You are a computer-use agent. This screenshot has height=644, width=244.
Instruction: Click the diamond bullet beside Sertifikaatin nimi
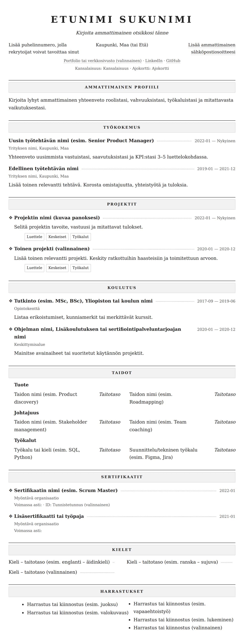click(x=11, y=491)
